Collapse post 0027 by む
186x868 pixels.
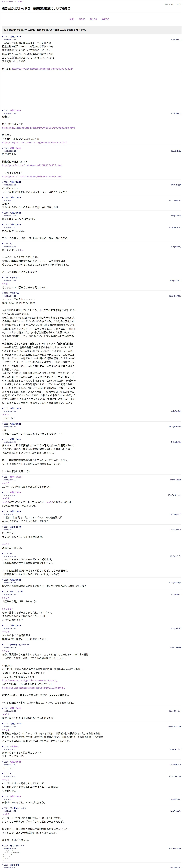tap(3, 774)
